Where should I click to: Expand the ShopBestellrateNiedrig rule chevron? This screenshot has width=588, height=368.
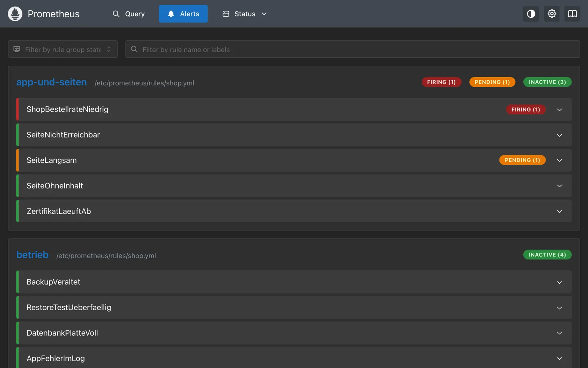[x=559, y=110]
